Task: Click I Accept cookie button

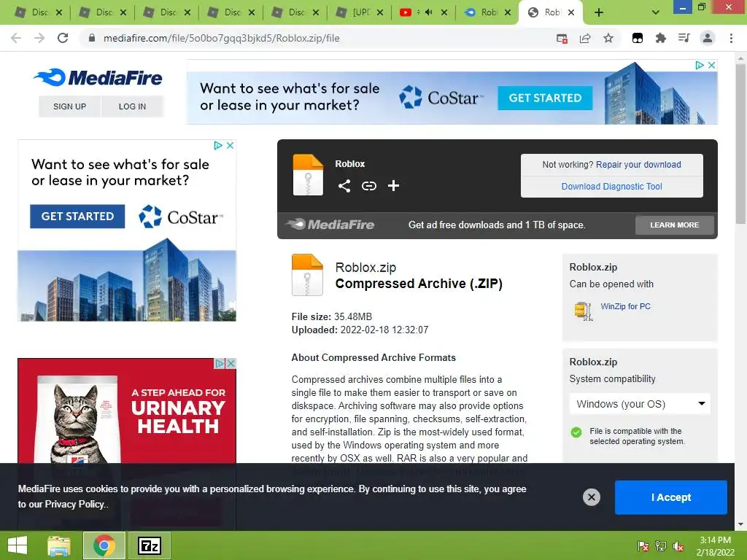Action: click(671, 497)
